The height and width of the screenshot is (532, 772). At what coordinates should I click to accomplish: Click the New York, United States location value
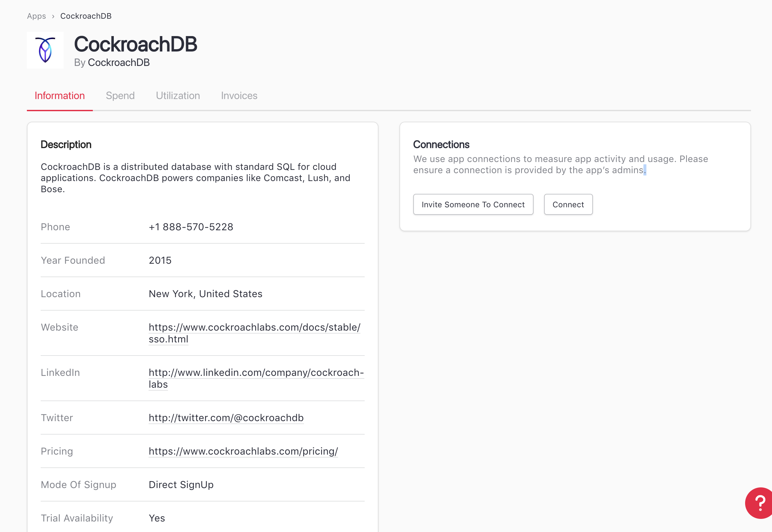[x=205, y=294]
